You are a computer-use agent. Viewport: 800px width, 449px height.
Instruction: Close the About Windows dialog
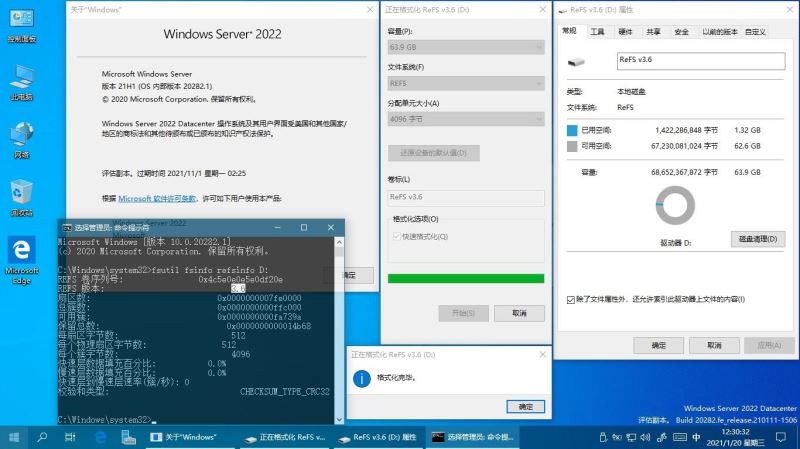370,9
